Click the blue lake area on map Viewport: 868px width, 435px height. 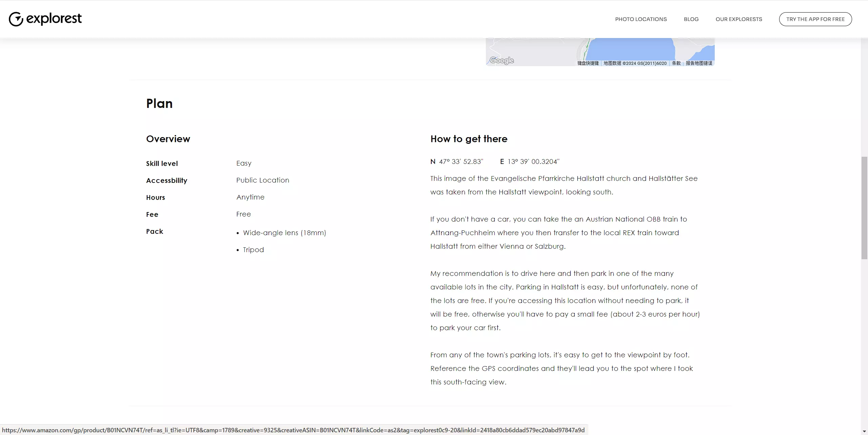[631, 49]
